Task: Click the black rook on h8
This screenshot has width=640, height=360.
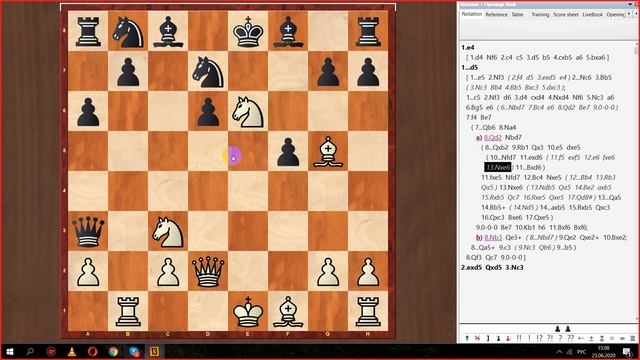Action: pos(368,31)
